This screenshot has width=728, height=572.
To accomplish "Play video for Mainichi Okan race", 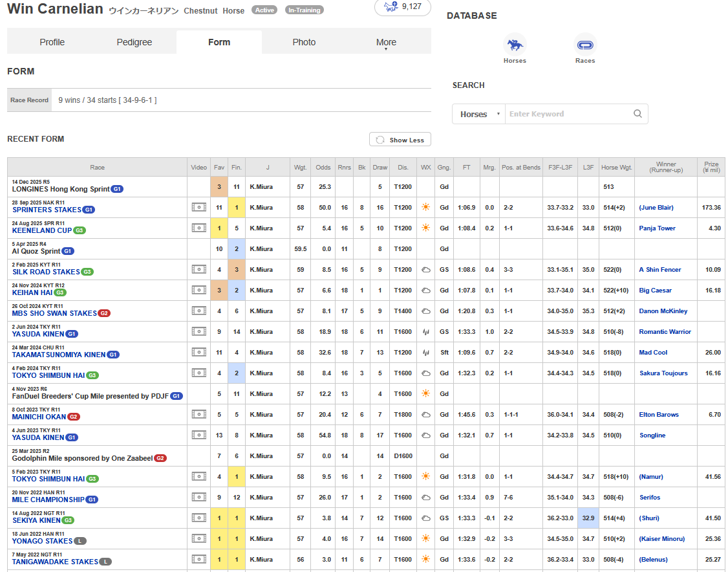I will pyautogui.click(x=198, y=415).
